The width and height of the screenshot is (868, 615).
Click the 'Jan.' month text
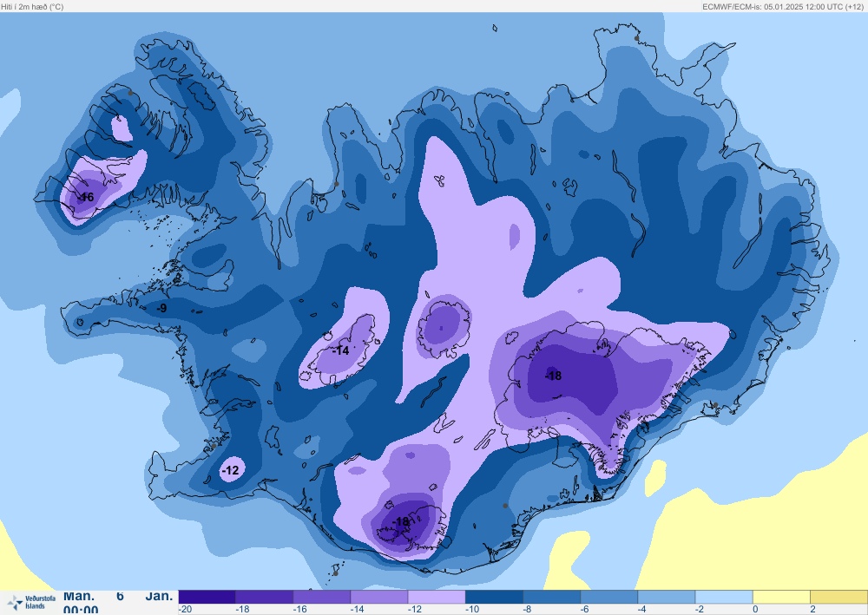coord(160,596)
